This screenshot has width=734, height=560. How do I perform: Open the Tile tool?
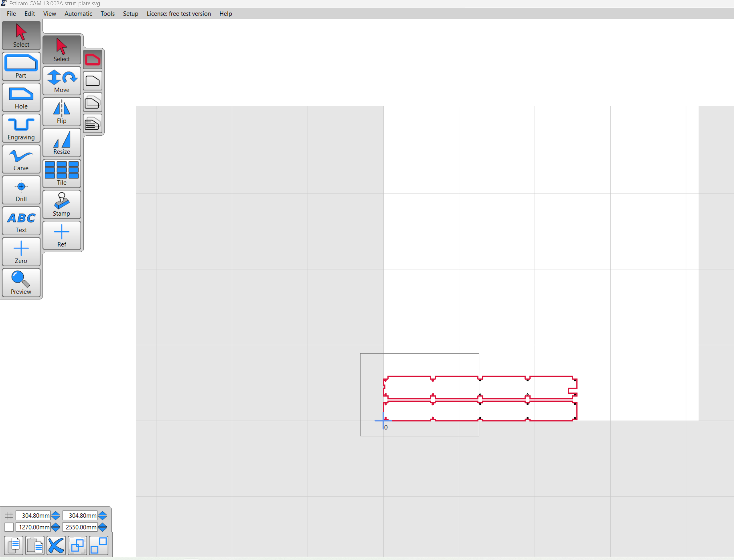[62, 173]
